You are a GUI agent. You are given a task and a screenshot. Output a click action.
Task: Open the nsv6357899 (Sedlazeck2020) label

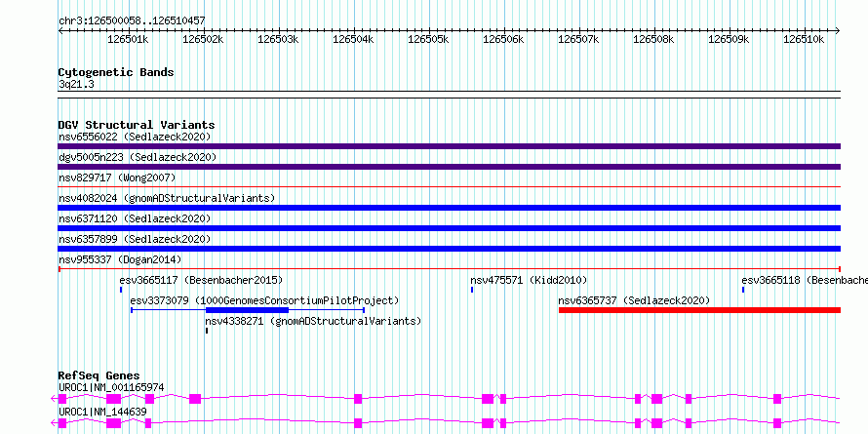135,239
